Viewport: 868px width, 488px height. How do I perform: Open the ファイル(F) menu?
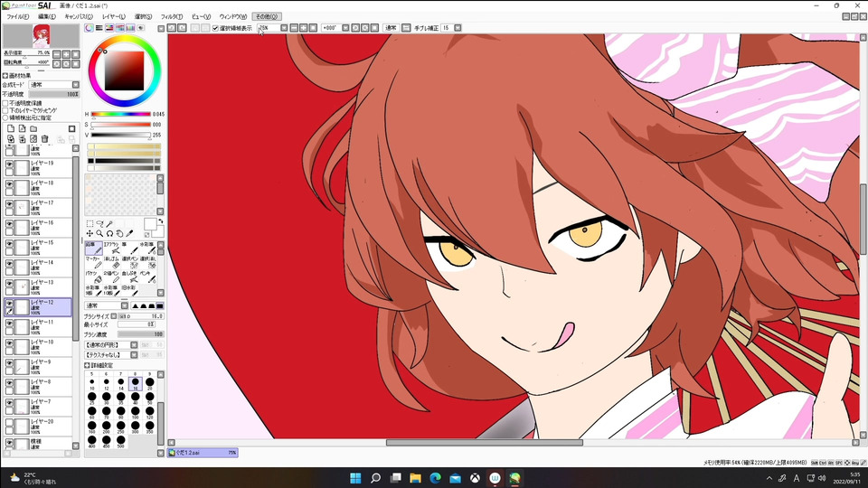[x=18, y=16]
